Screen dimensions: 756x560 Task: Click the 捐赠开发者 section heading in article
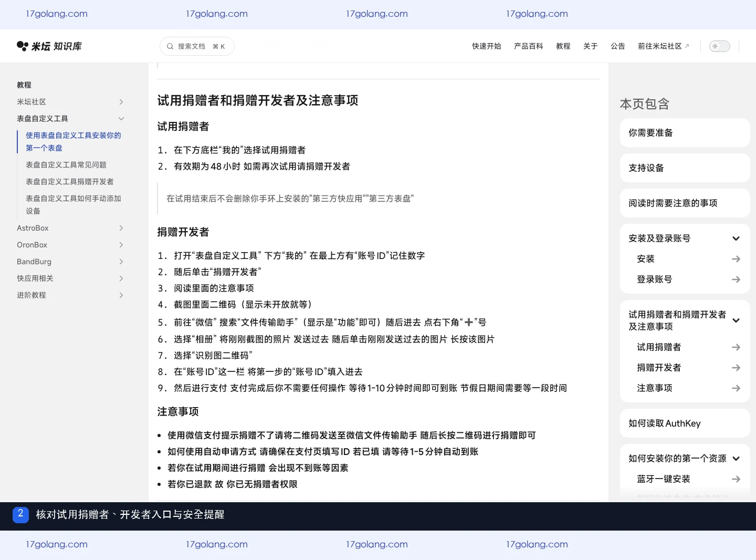click(183, 232)
